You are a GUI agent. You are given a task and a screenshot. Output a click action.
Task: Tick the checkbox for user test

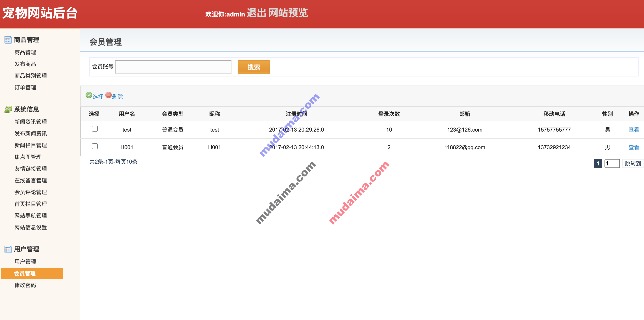click(95, 129)
